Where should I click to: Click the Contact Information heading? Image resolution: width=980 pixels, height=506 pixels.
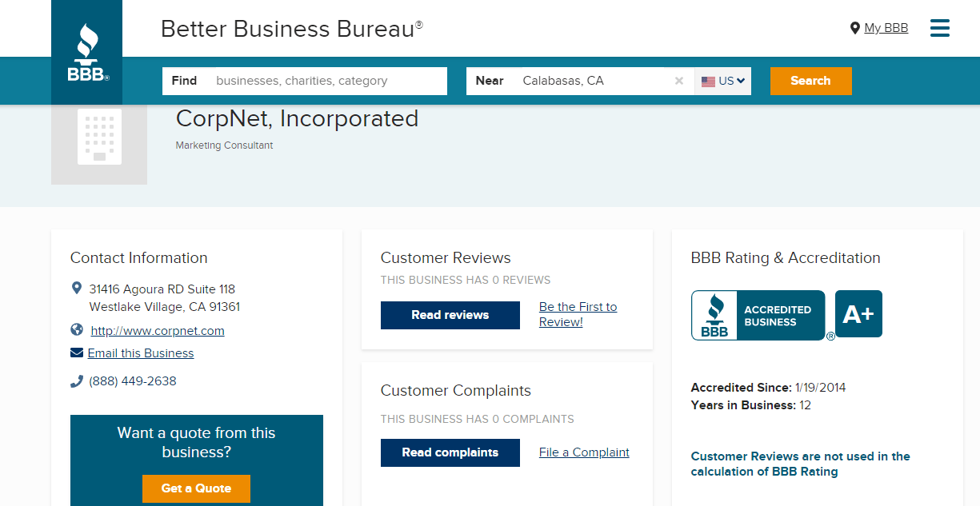click(139, 258)
